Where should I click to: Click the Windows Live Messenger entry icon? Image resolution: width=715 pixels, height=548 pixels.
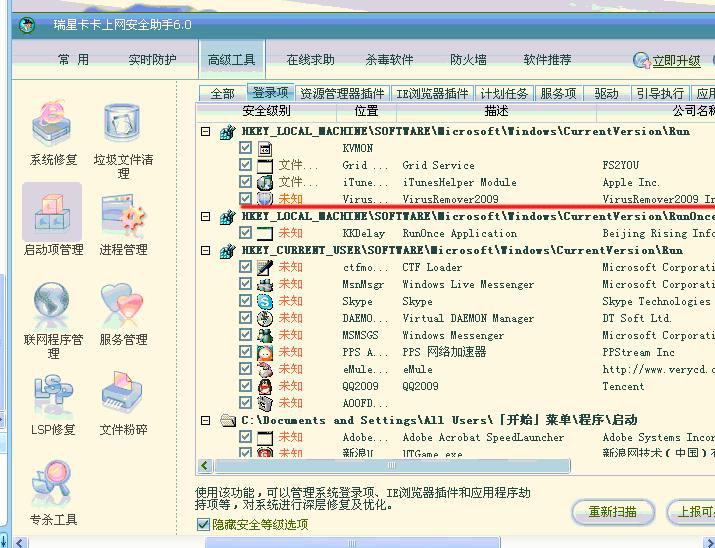coord(265,284)
